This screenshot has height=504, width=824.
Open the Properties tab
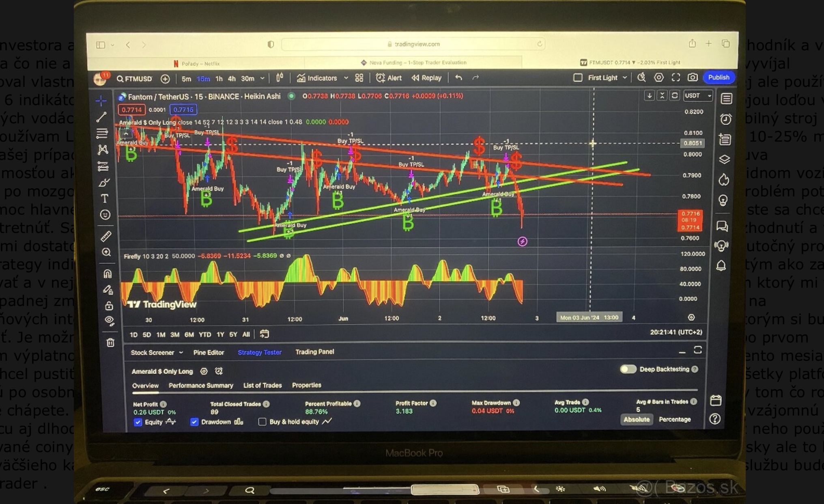coord(306,385)
